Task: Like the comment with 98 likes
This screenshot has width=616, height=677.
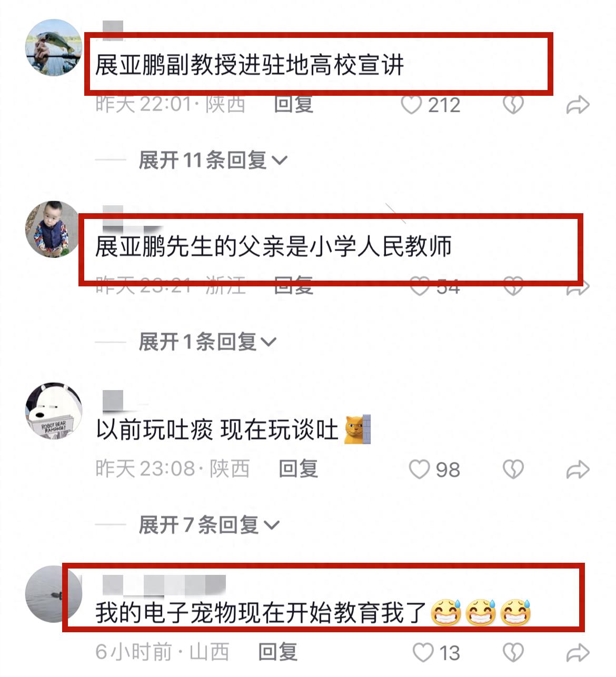Action: coord(420,470)
